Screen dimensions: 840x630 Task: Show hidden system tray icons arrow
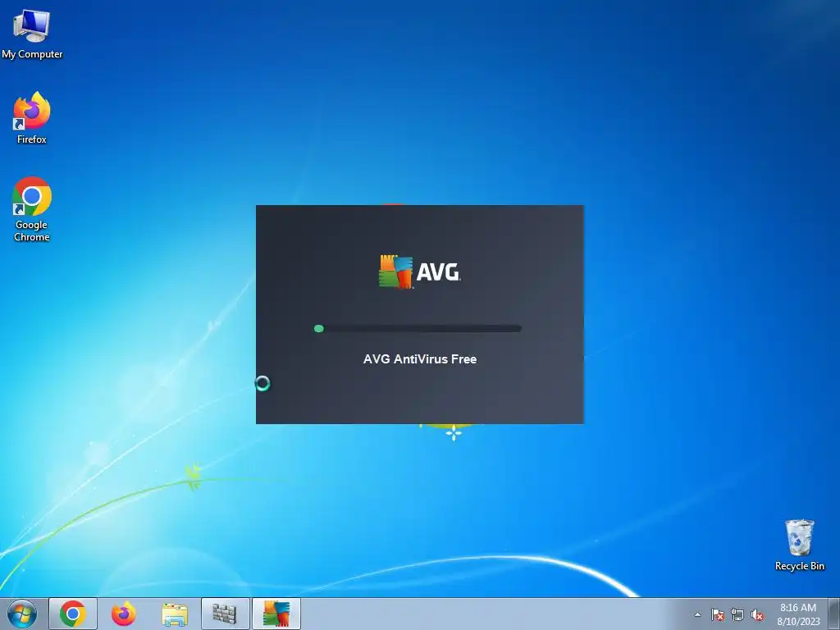[697, 614]
